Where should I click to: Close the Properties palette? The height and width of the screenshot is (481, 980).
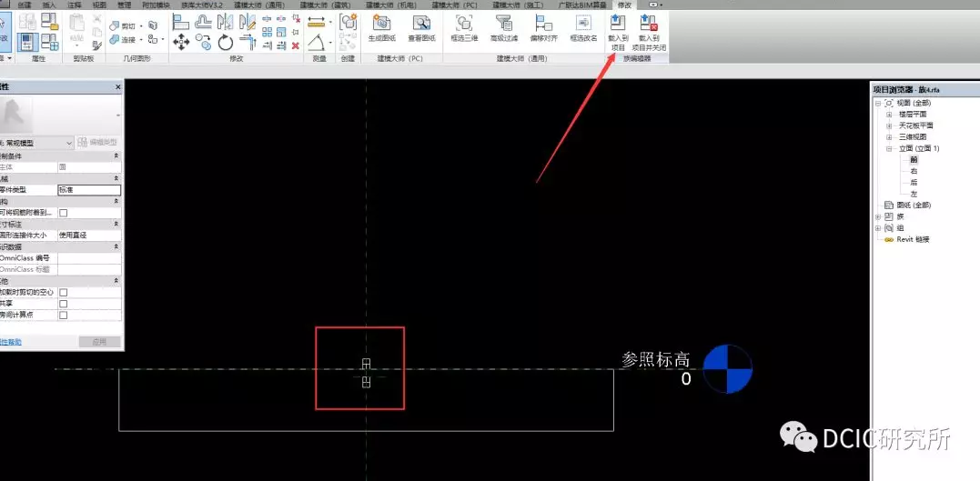(x=118, y=87)
